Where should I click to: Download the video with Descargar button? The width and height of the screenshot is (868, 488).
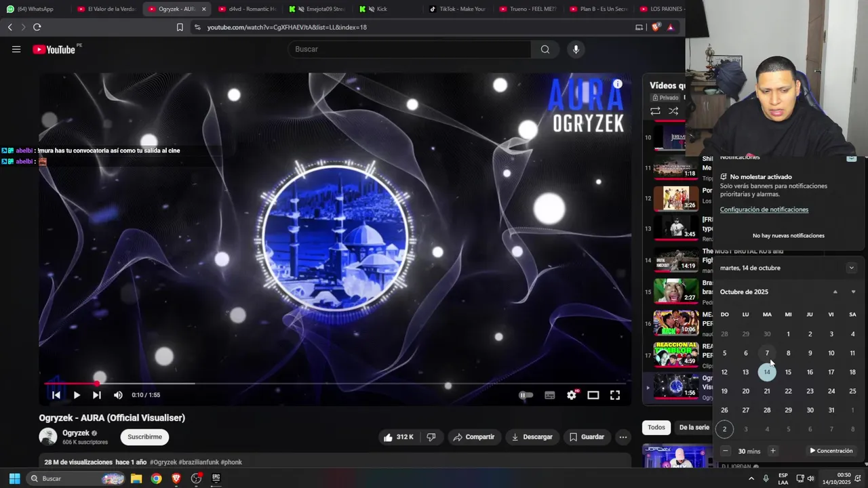(532, 437)
